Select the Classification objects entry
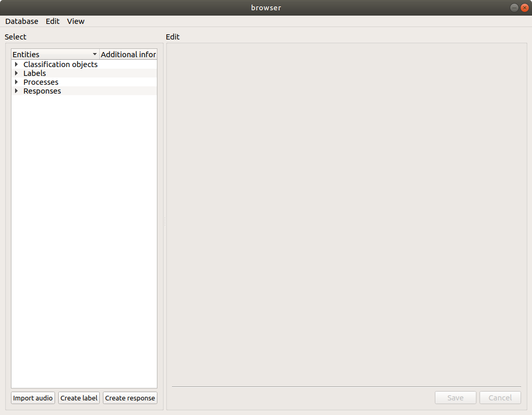Screen dimensions: 532x415 click(x=60, y=64)
